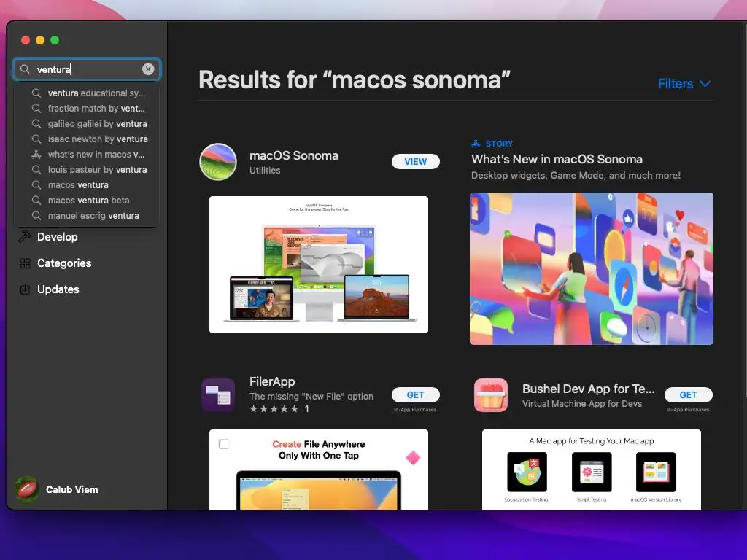Click the macOS Sonoma app icon

point(218,162)
